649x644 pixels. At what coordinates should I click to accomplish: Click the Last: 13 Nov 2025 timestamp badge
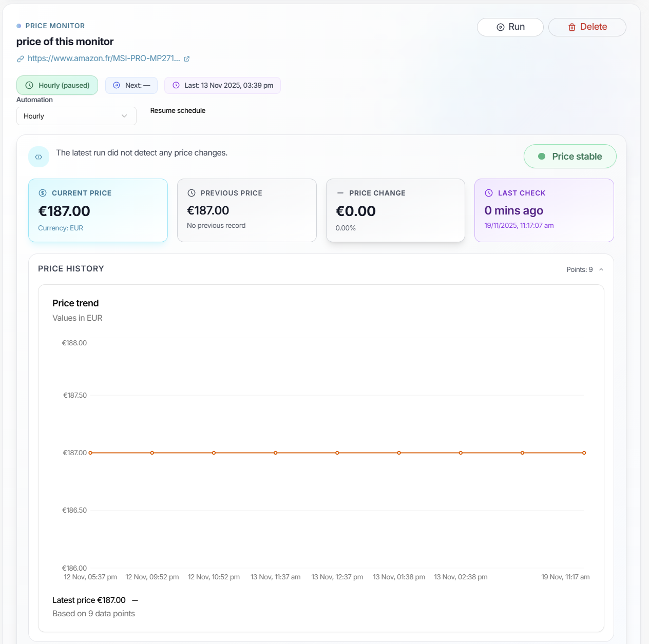click(x=222, y=85)
